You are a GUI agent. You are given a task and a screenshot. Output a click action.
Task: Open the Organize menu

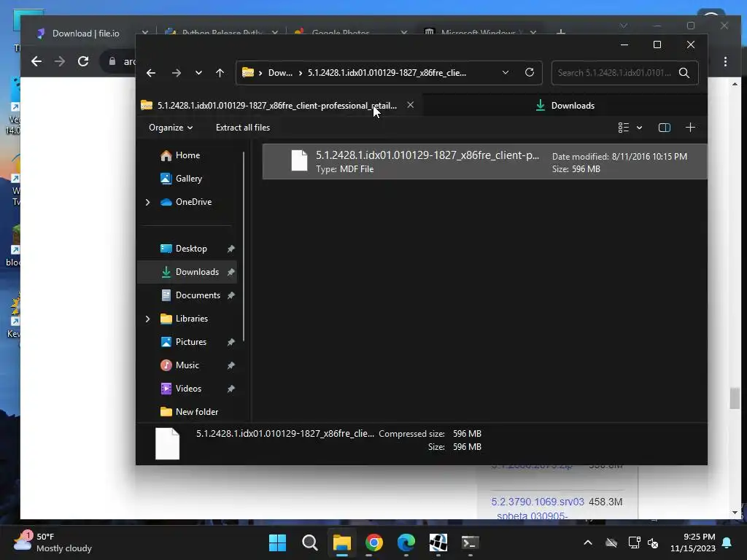point(171,128)
